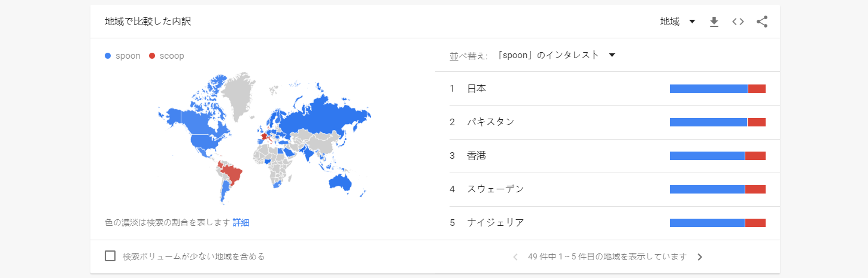868x278 pixels.
Task: Download the region comparison data as CSV
Action: pyautogui.click(x=714, y=22)
